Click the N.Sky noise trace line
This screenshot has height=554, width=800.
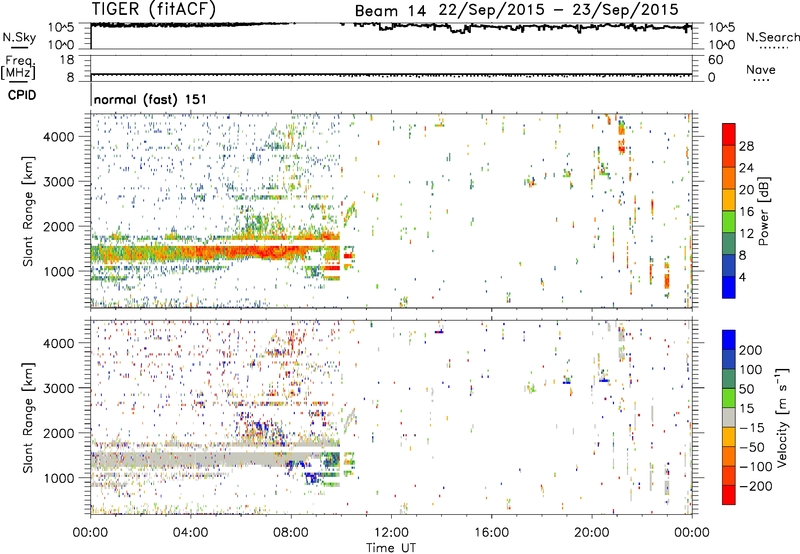pyautogui.click(x=391, y=26)
